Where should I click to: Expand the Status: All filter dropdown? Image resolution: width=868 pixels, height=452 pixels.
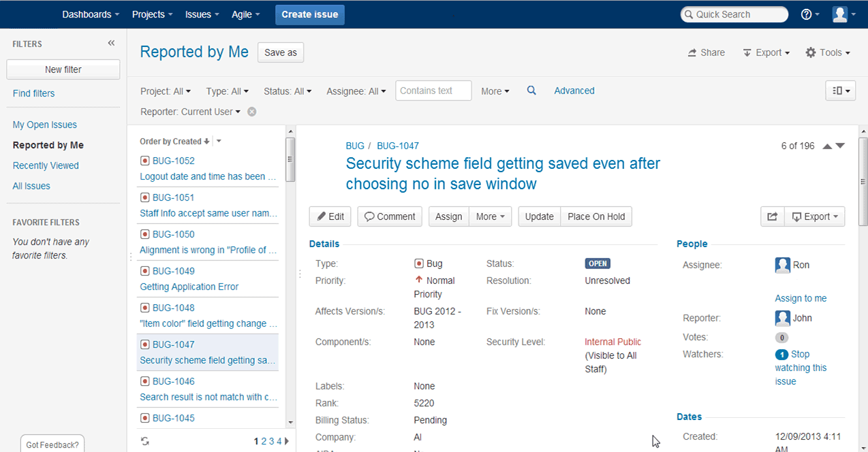[x=288, y=91]
